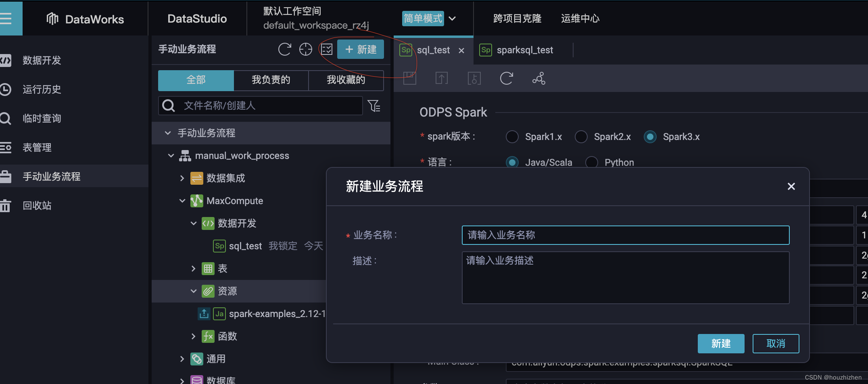The width and height of the screenshot is (868, 384).
Task: Close the sql_test tab
Action: coord(461,50)
